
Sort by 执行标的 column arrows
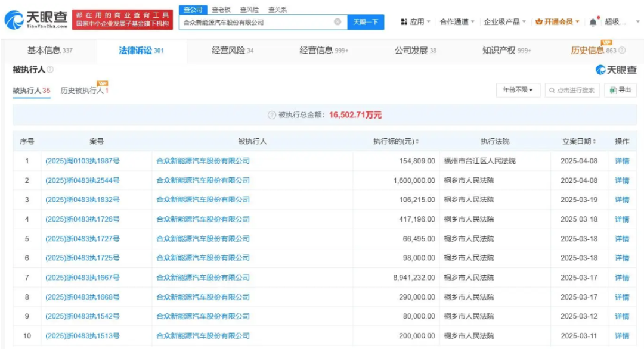(x=417, y=141)
